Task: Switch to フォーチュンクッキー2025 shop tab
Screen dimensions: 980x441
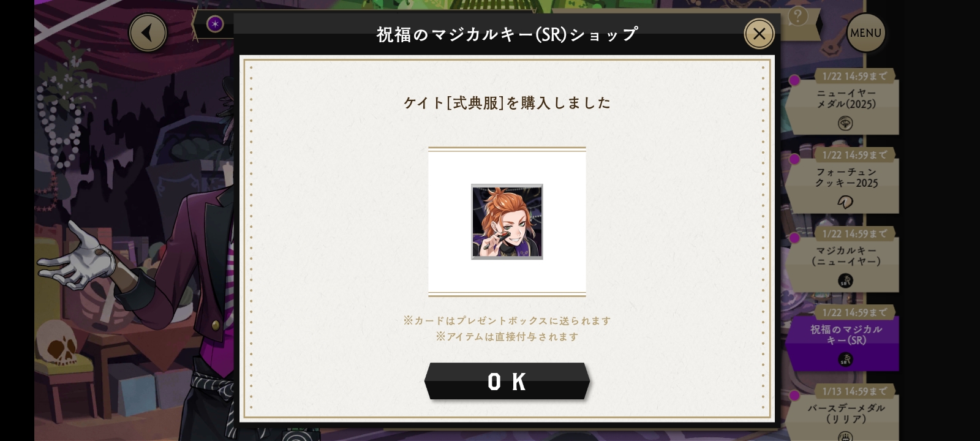Action: click(x=845, y=181)
